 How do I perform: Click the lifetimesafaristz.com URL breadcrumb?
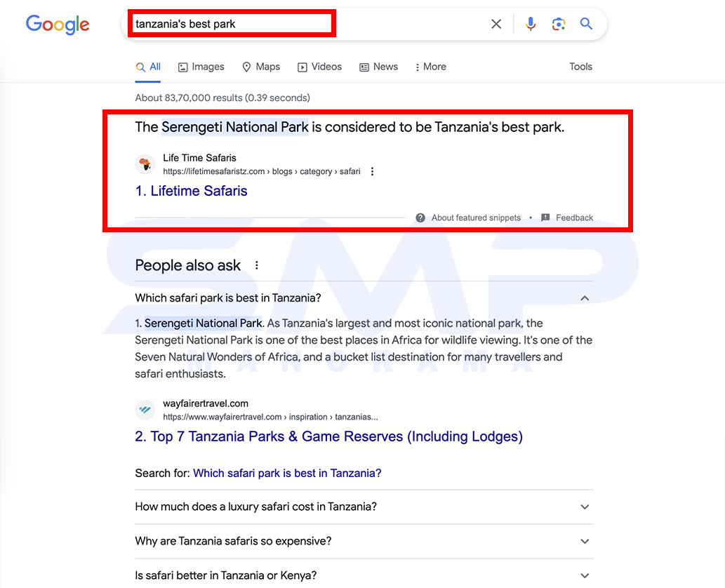pos(261,171)
